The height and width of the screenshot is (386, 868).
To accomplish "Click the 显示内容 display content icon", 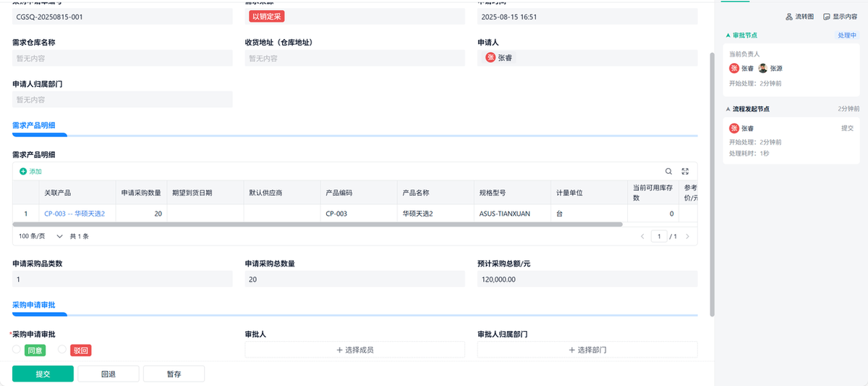I will click(826, 17).
